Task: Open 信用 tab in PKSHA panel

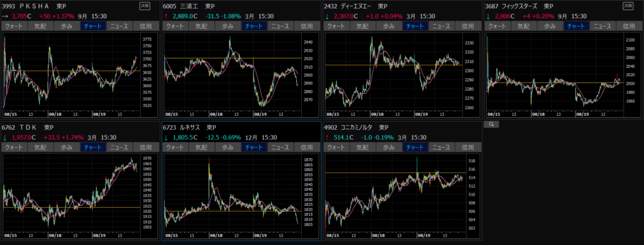Action: coord(145,26)
